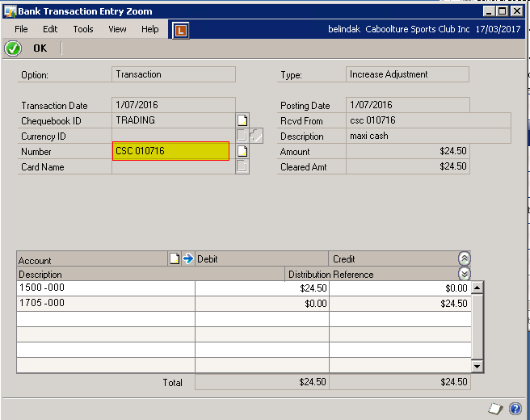Expand grid rows with down chevron button
530x420 pixels.
(464, 274)
